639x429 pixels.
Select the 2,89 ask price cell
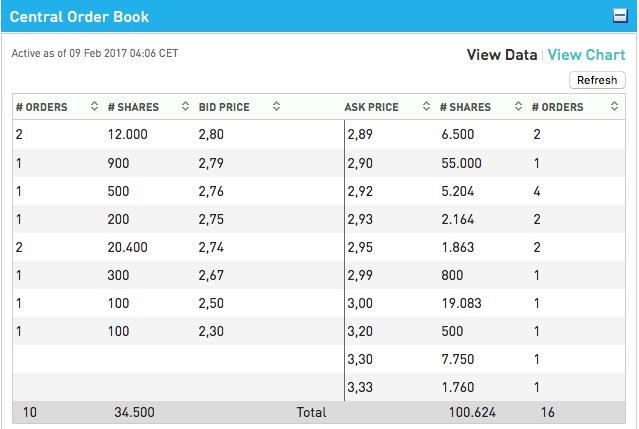(360, 134)
